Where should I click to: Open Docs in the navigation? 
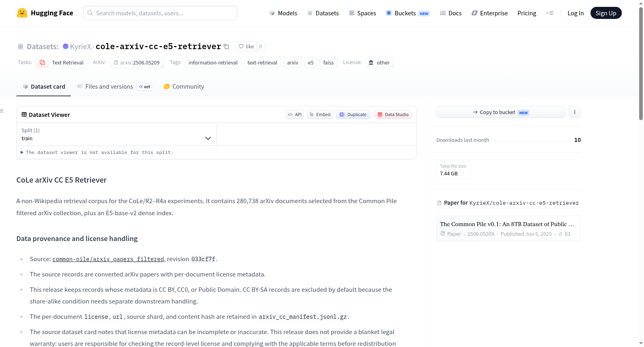tap(451, 13)
